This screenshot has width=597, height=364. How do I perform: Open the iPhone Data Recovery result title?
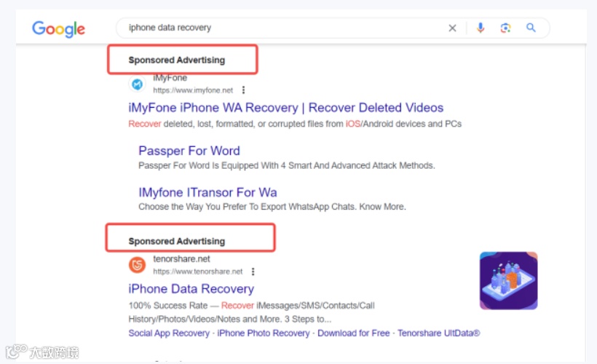[x=191, y=289]
